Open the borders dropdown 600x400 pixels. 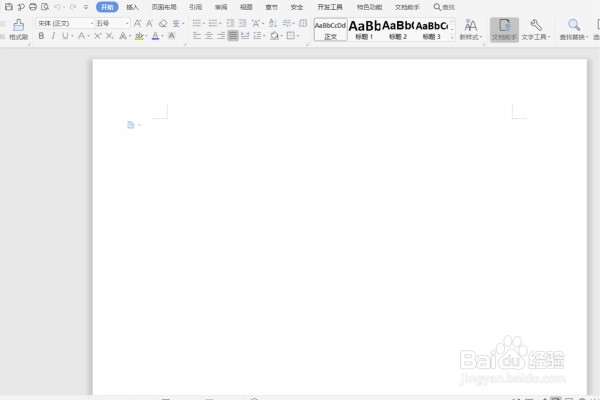click(x=291, y=36)
